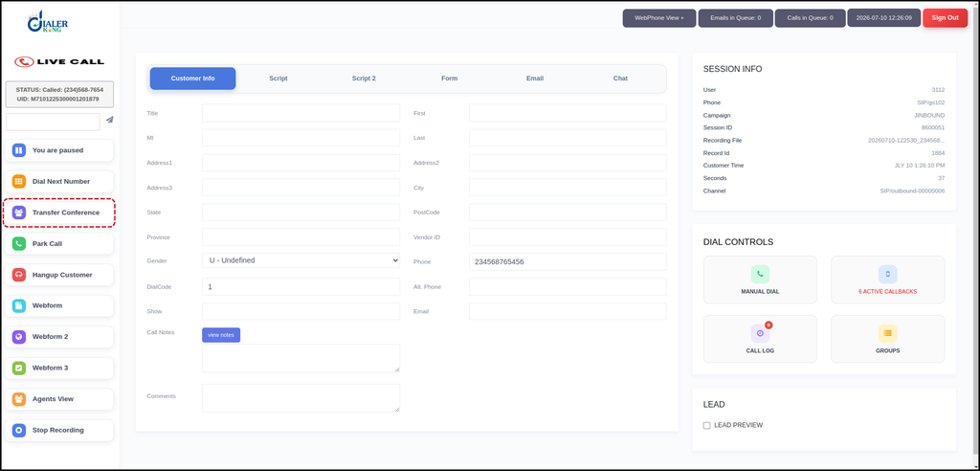Click the orange Agents View icon

pyautogui.click(x=19, y=399)
